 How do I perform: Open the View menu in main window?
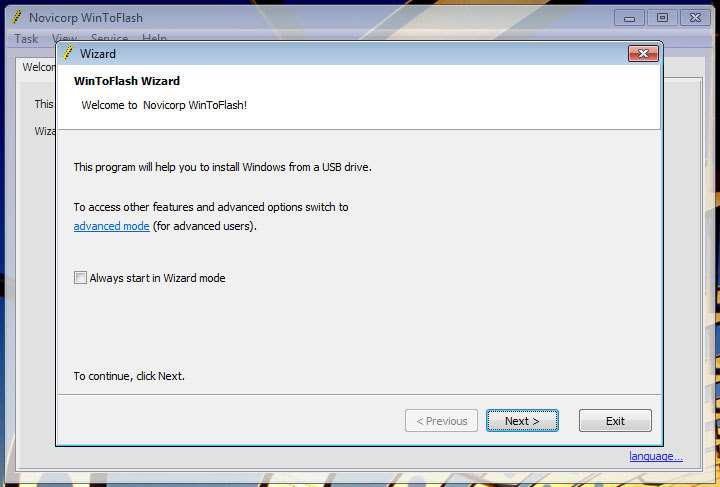pyautogui.click(x=64, y=38)
